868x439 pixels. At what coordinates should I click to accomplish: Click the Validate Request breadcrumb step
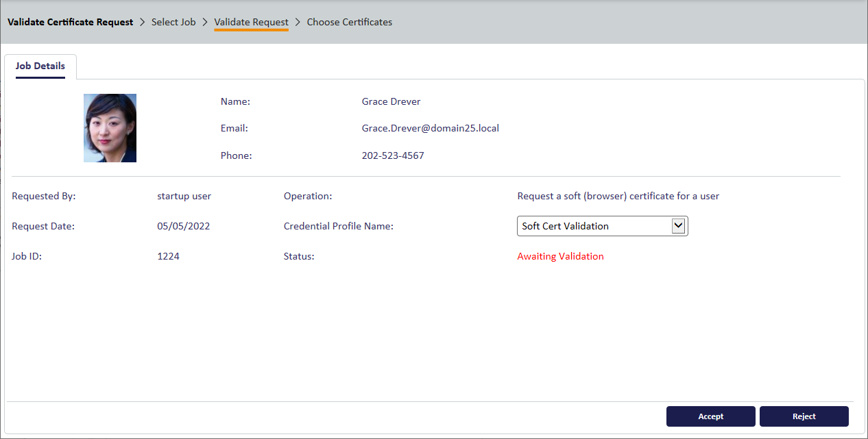pyautogui.click(x=251, y=22)
